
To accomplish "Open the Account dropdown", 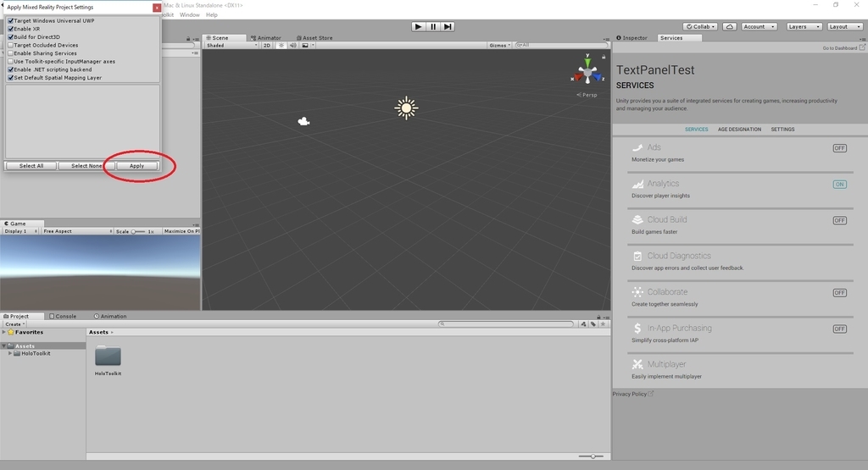I will tap(759, 26).
